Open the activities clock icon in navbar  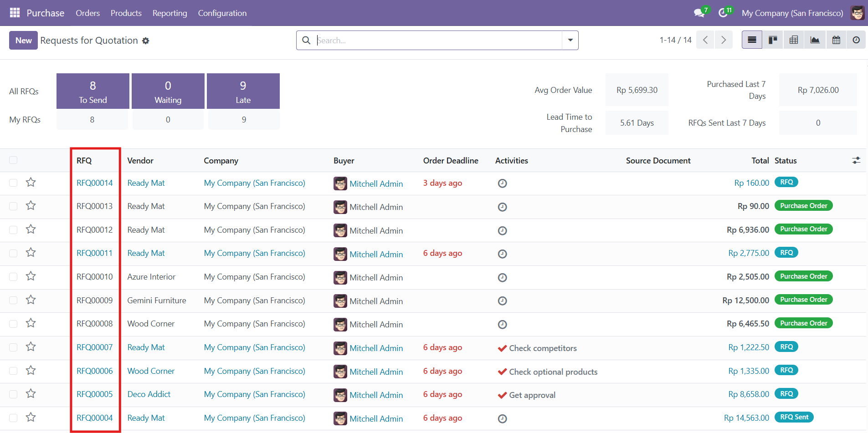pyautogui.click(x=723, y=13)
